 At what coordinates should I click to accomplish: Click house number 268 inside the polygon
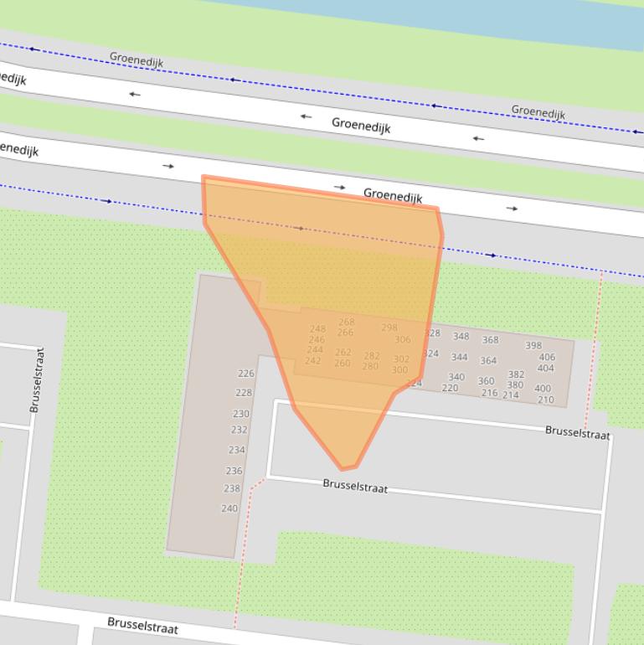pos(347,322)
